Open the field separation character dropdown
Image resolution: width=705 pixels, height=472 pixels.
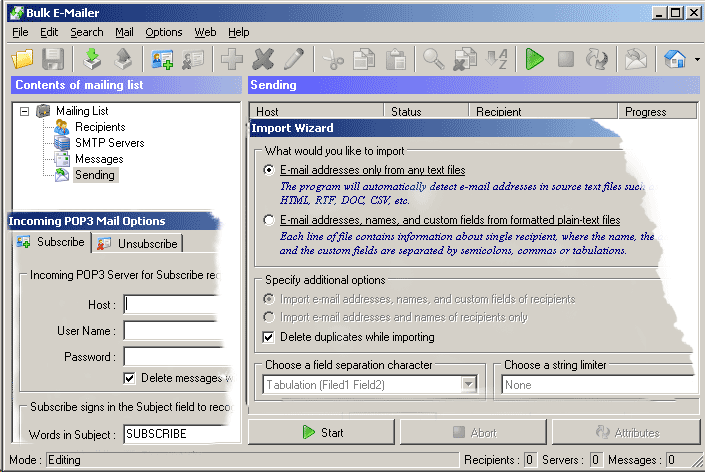tap(468, 384)
